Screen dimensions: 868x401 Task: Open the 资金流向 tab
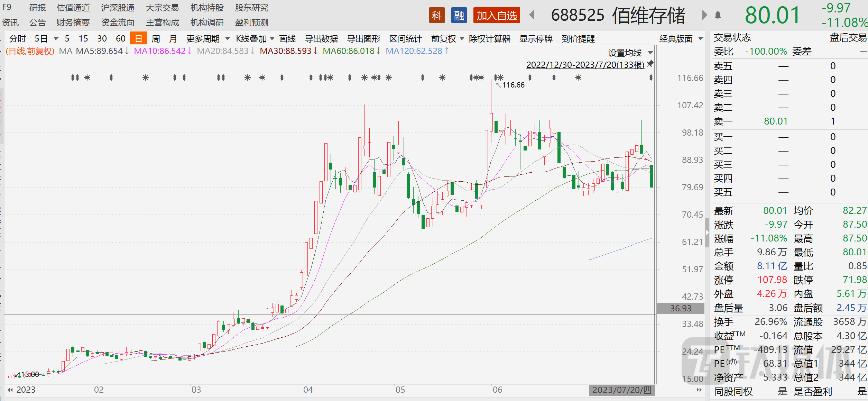tap(118, 22)
